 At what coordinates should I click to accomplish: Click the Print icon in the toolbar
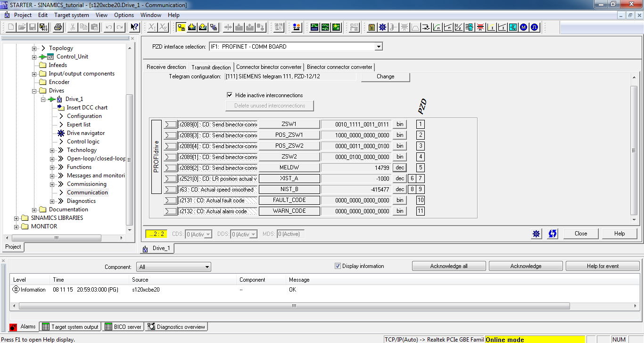pos(58,27)
